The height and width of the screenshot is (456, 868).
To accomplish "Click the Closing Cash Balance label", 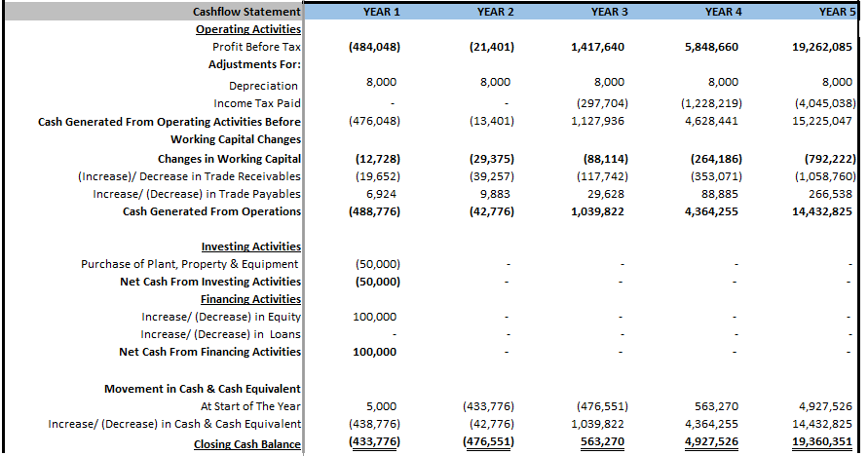I will [247, 444].
